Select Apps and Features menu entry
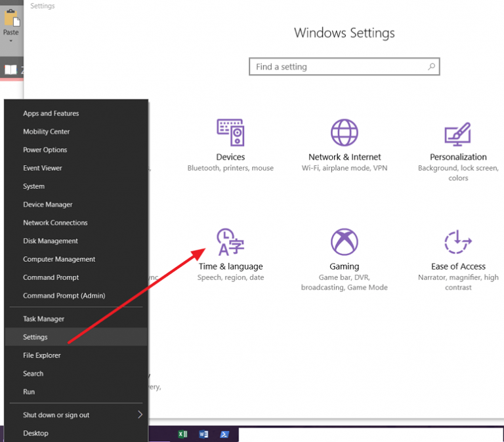 (x=76, y=113)
